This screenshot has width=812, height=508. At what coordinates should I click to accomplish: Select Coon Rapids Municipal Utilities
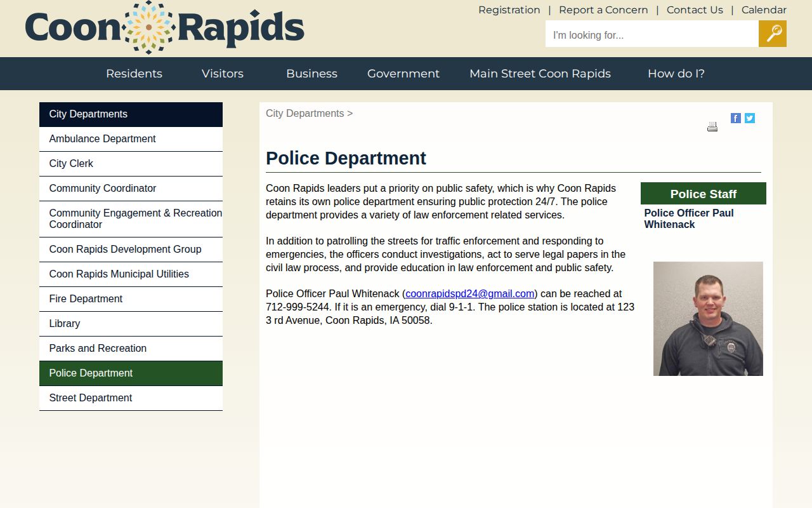point(131,274)
